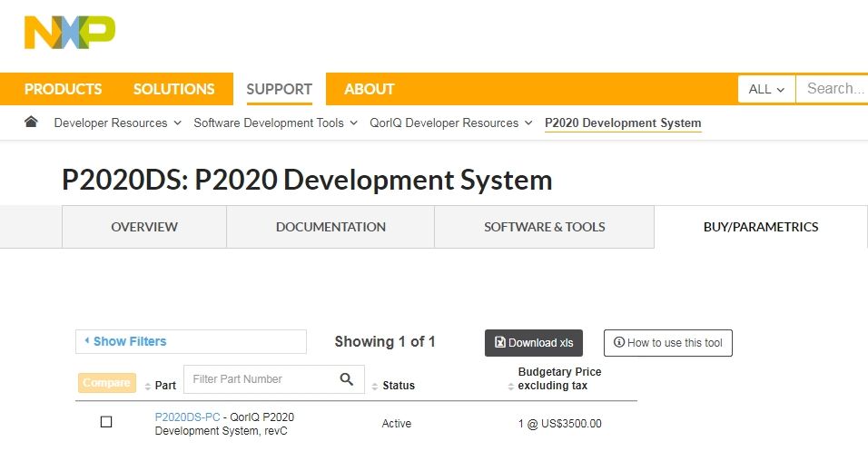Open the P2020DS-PC part link
The image size is (868, 461).
pos(187,417)
